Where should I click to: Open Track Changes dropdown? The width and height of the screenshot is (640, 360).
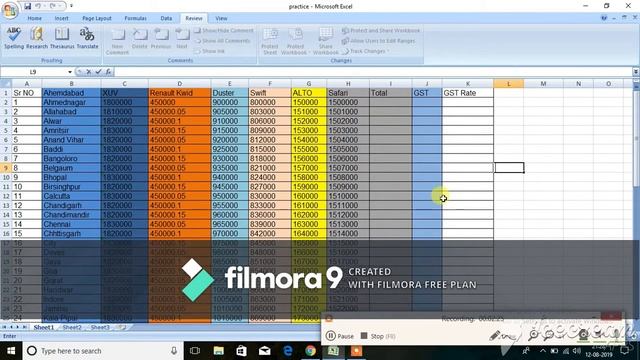pyautogui.click(x=366, y=51)
